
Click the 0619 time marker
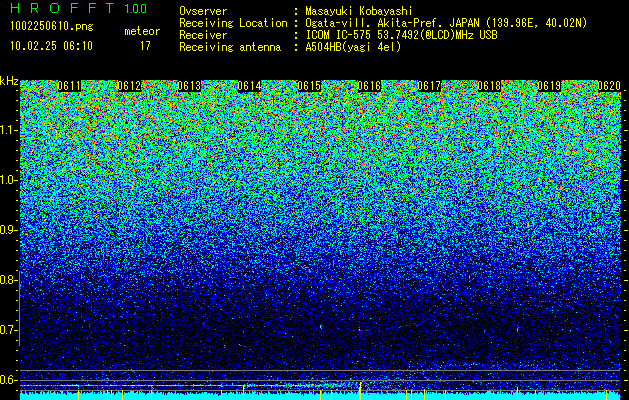pyautogui.click(x=549, y=86)
